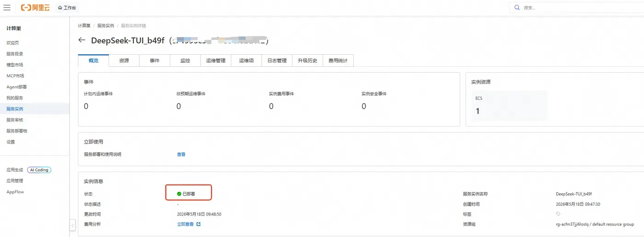Click the DeepSeek-TUI_b49f page title
Screen dimensions: 644x237
tap(127, 40)
